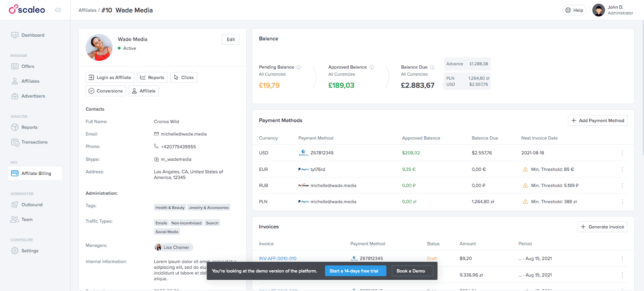Click the email envelope icon near michelle@wade.media

point(156,134)
